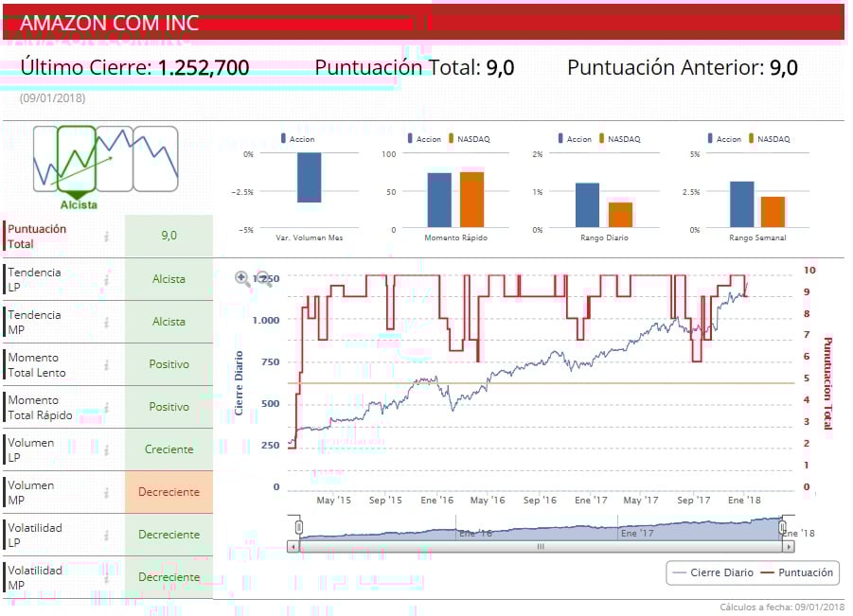Click the Positivo value for Momento Total Lento
Screen dimensions: 853x616
point(169,364)
